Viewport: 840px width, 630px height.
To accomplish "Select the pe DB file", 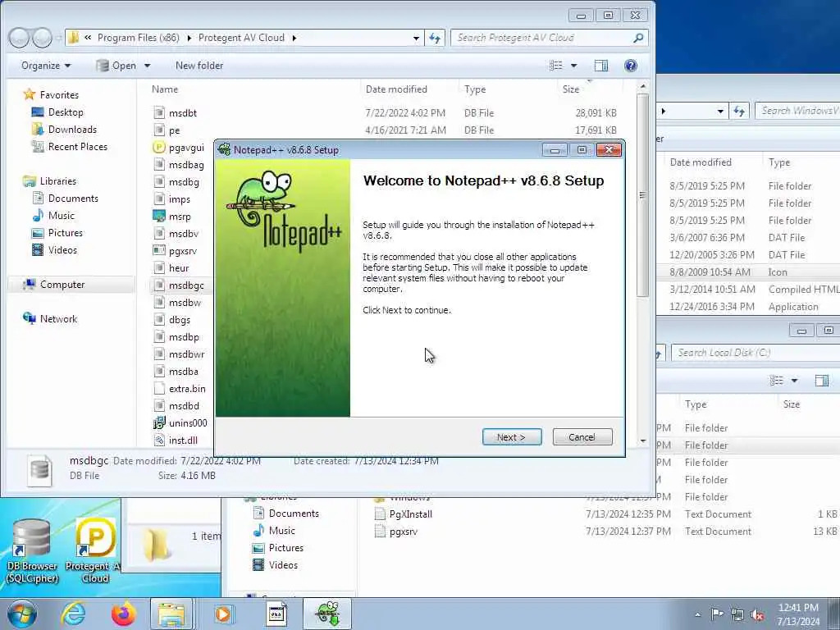I will pyautogui.click(x=174, y=130).
